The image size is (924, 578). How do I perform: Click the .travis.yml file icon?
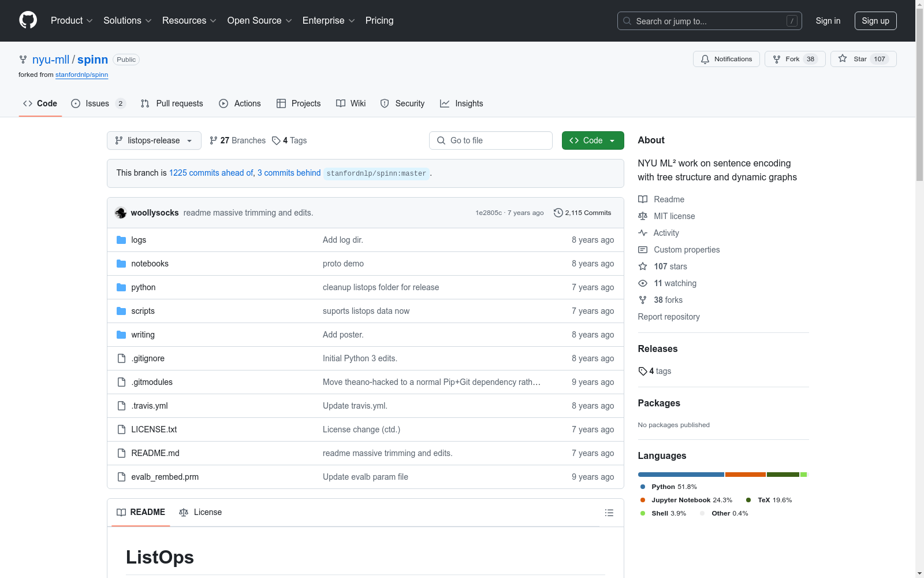121,406
